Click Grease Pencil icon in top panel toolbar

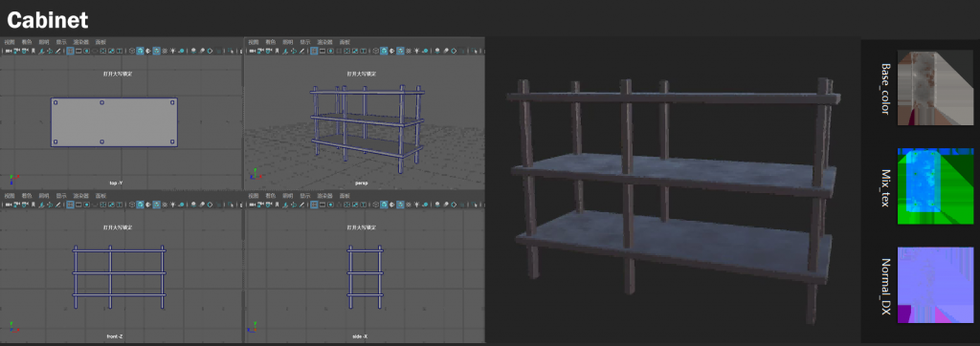(x=58, y=52)
